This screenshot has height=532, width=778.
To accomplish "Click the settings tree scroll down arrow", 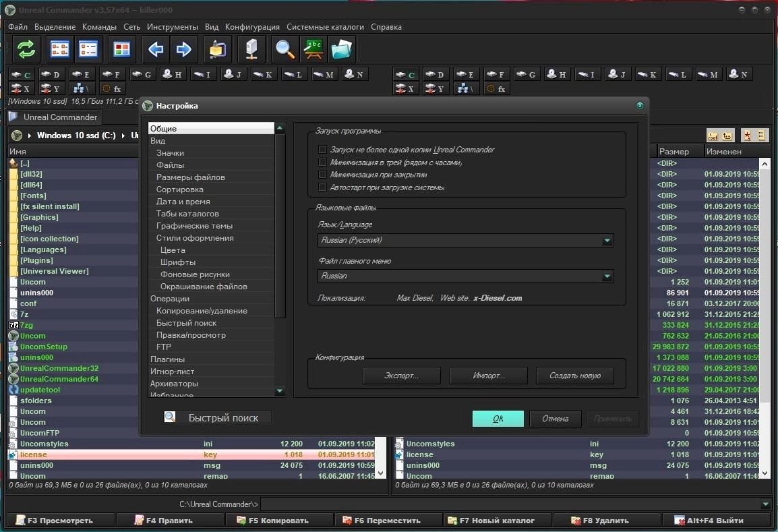I will (280, 390).
